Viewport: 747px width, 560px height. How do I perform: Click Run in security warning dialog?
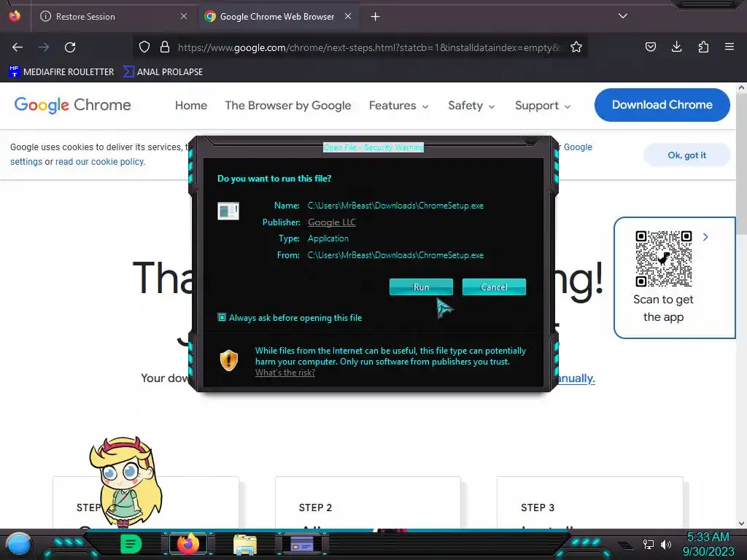[421, 287]
